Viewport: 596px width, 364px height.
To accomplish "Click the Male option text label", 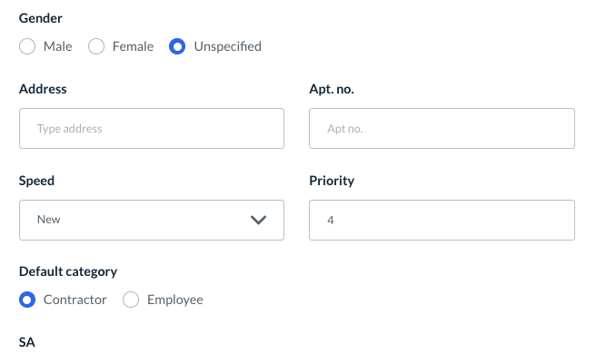I will [x=58, y=46].
